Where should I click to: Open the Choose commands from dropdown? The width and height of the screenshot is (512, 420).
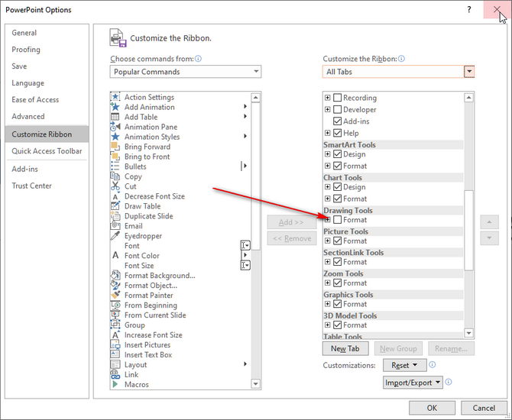[186, 72]
